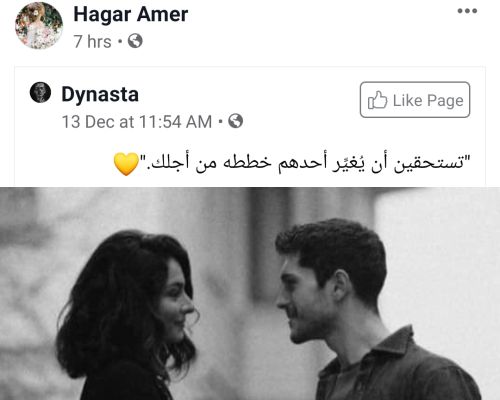The width and height of the screenshot is (500, 400).
Task: Click the globe privacy icon beside 11:54 AM
Action: pyautogui.click(x=235, y=121)
